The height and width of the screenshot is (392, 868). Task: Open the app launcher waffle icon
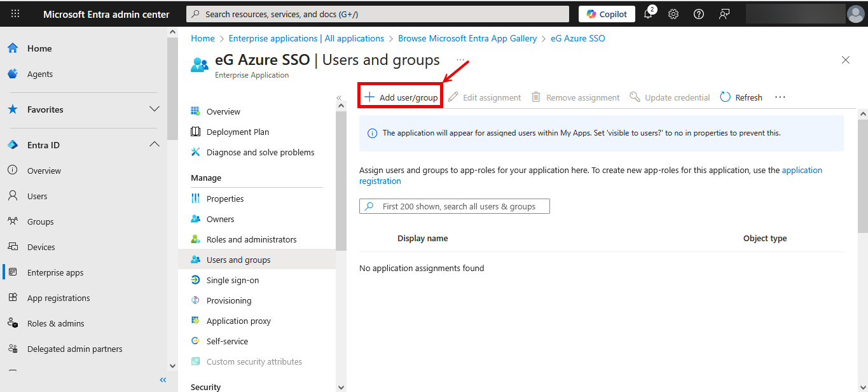15,13
